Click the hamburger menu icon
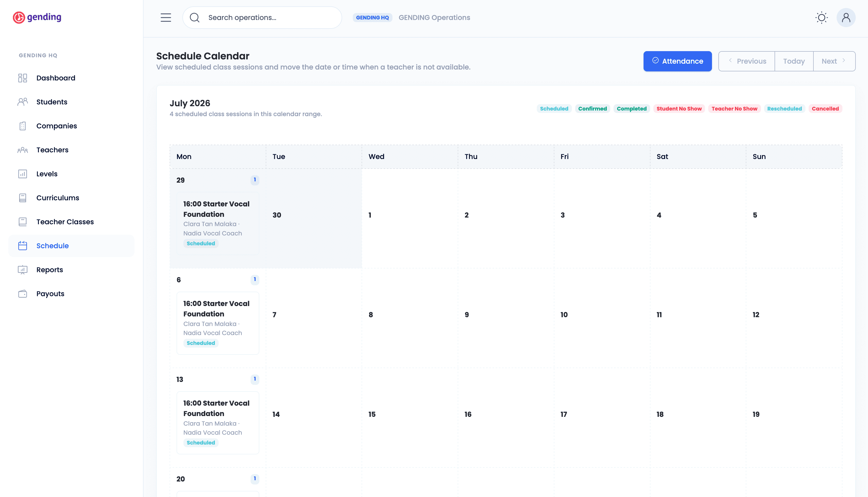Image resolution: width=868 pixels, height=497 pixels. coord(166,17)
